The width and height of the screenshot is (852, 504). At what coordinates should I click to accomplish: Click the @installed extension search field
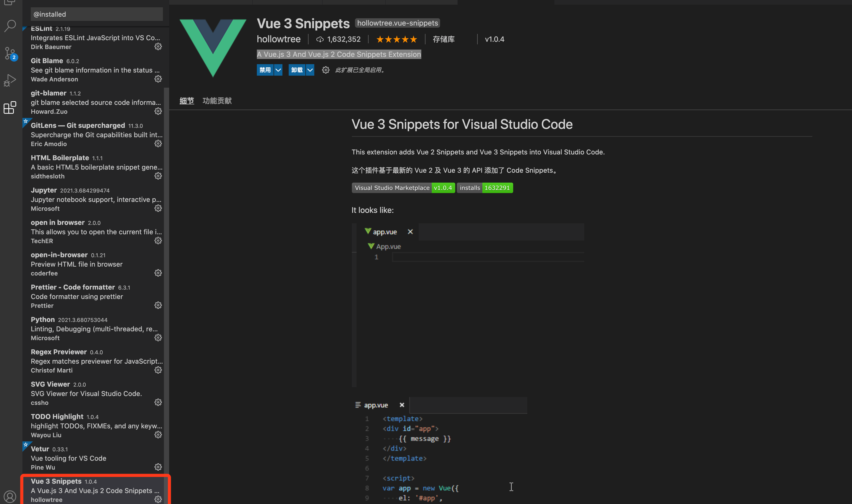coord(97,14)
